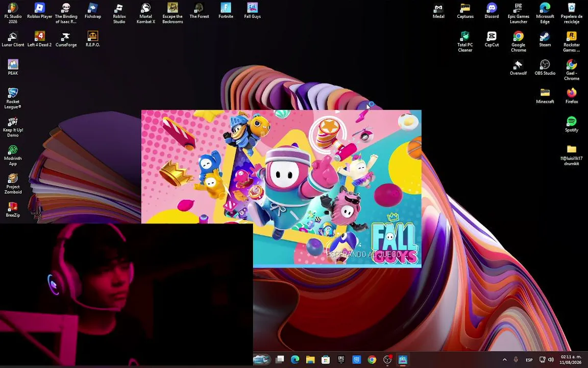
Task: Launch Roblox Player from the desktop
Action: [x=39, y=11]
